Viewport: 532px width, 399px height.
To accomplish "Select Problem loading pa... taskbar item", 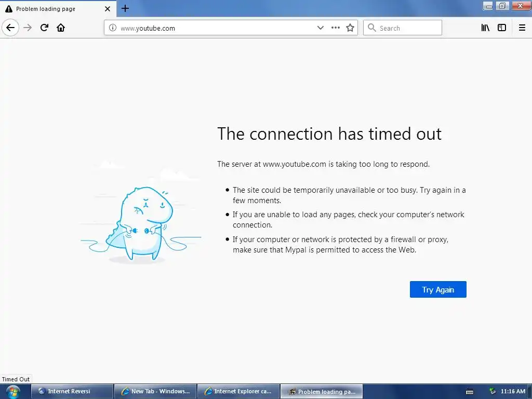I will click(322, 391).
